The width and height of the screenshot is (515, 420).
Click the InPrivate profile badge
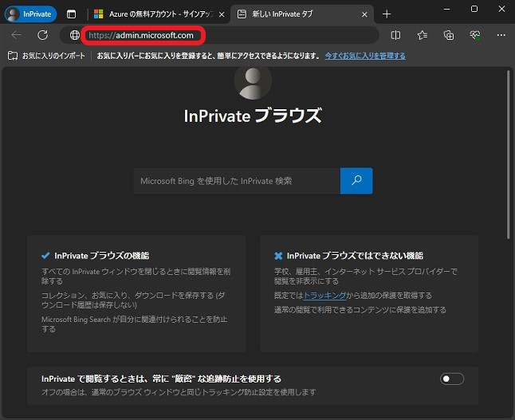30,14
